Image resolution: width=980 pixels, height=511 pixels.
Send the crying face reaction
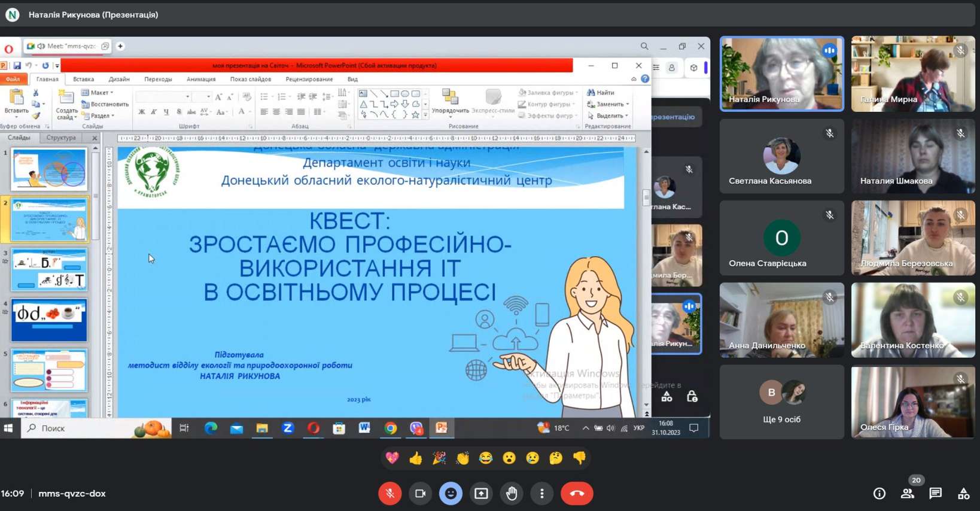click(x=532, y=458)
